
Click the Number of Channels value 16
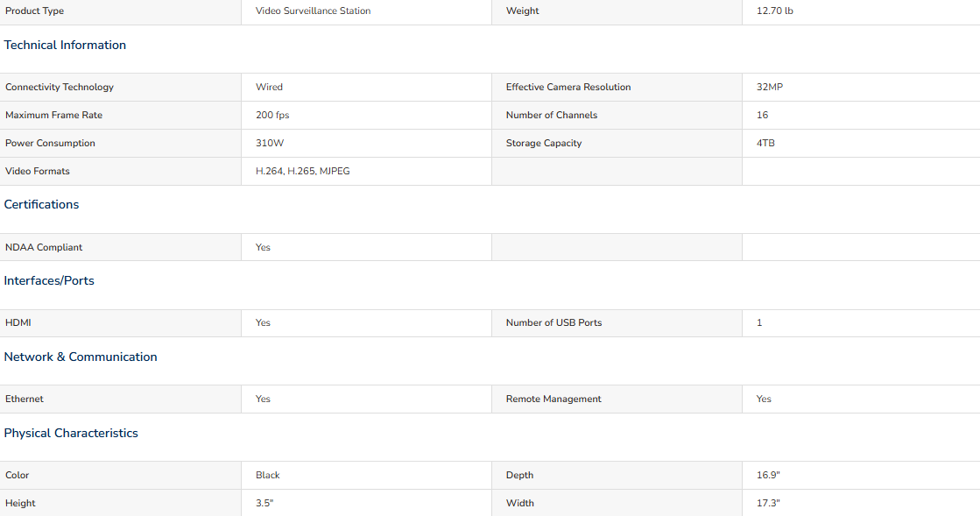tap(763, 115)
